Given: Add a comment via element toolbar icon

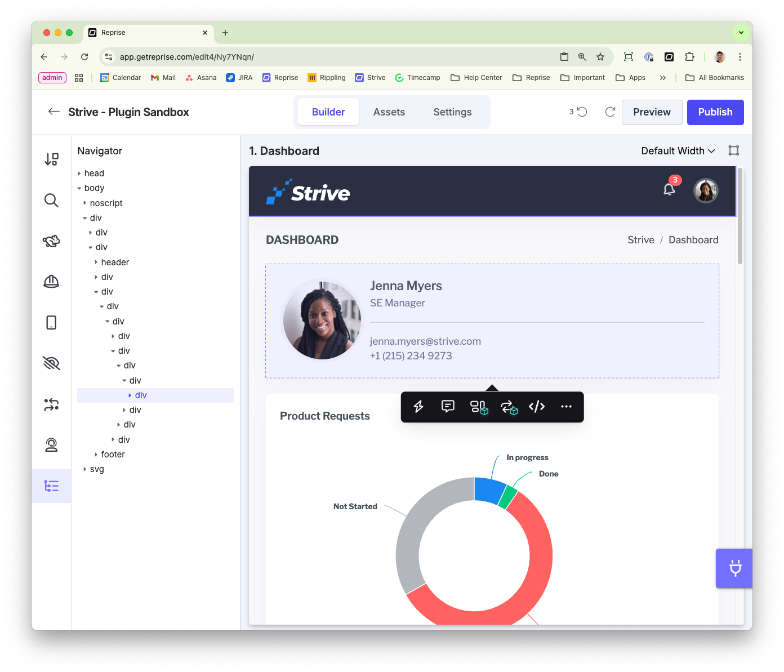Looking at the screenshot, I should [x=448, y=406].
